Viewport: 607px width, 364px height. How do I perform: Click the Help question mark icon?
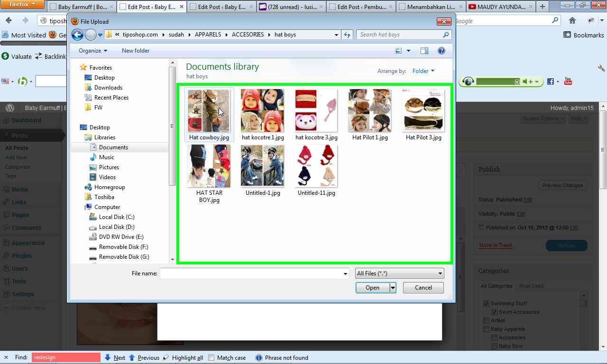(x=441, y=51)
